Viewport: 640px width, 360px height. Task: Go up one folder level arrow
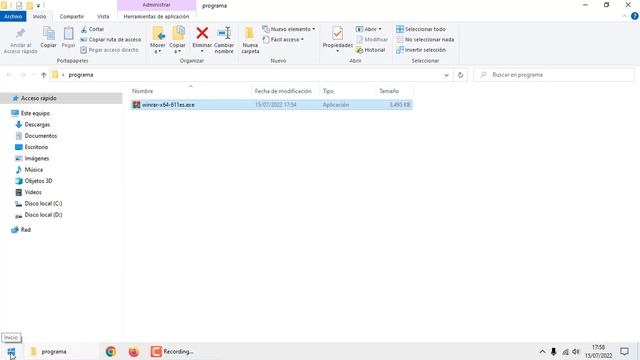point(44,75)
